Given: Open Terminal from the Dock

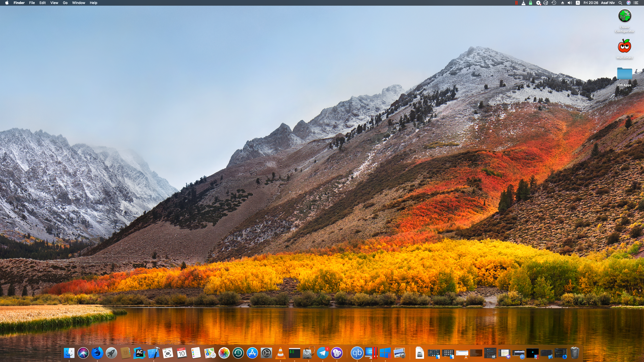Looking at the screenshot, I should (295, 353).
